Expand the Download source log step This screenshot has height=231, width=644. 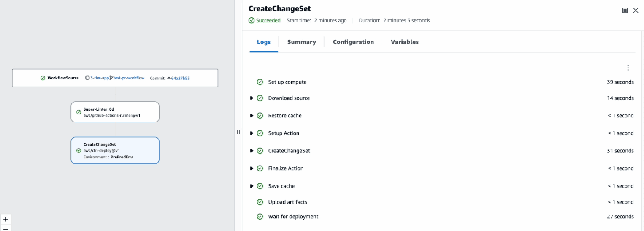click(252, 98)
